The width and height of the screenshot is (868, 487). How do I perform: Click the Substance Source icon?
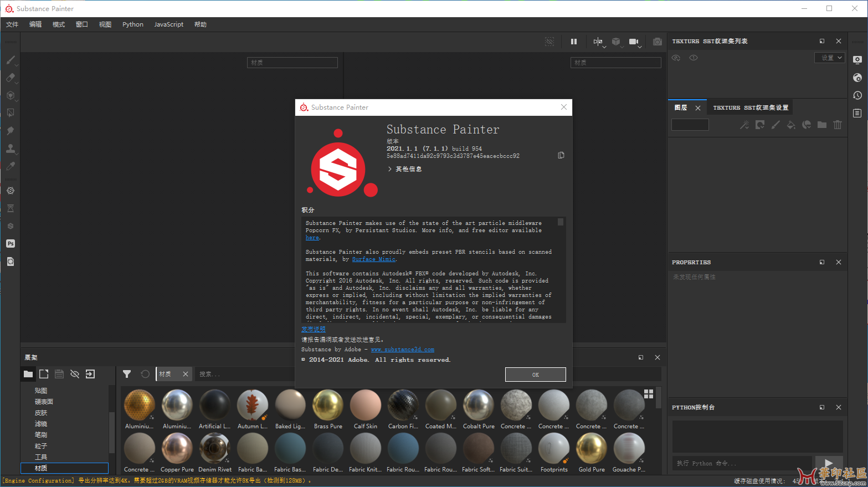point(11,226)
